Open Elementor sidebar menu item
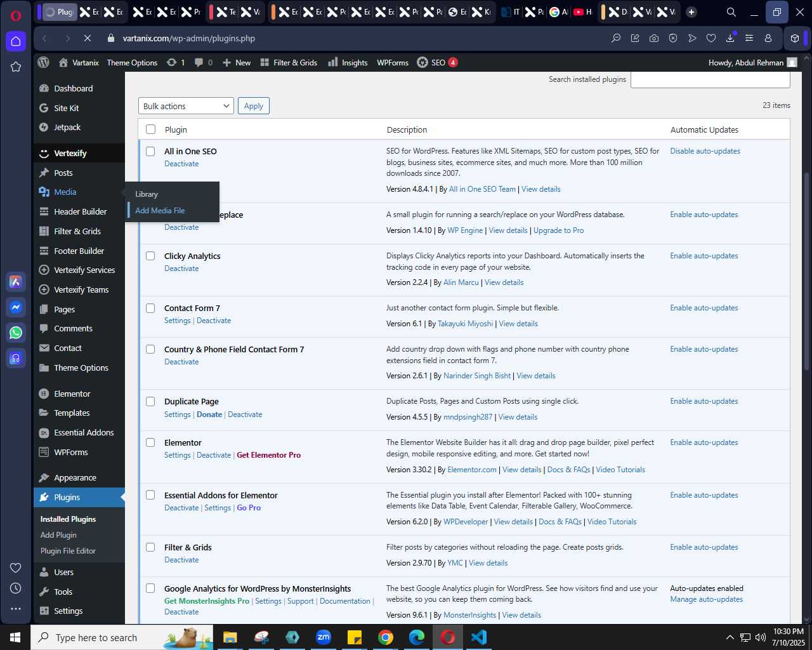Viewport: 812px width, 650px height. 72,394
